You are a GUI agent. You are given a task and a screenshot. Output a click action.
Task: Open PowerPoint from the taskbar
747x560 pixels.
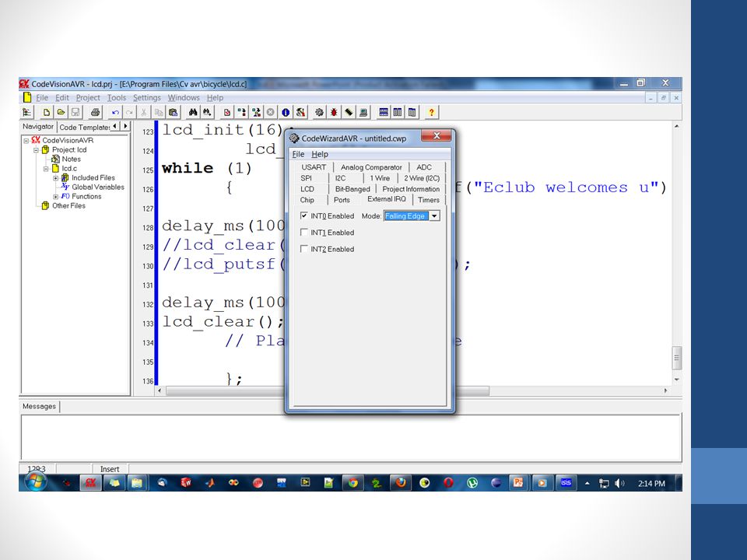pyautogui.click(x=518, y=483)
